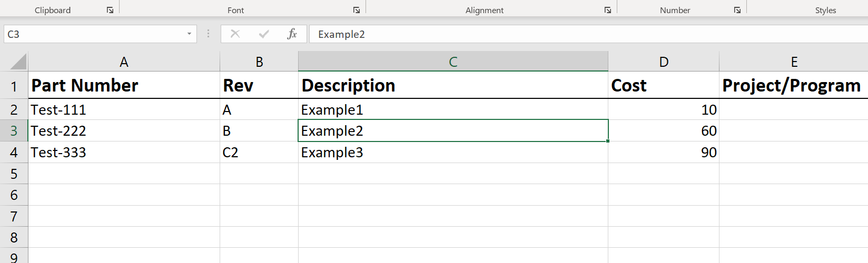Screen dimensions: 868x263
Task: Click the cell with Rev value C2
Action: pyautogui.click(x=259, y=153)
